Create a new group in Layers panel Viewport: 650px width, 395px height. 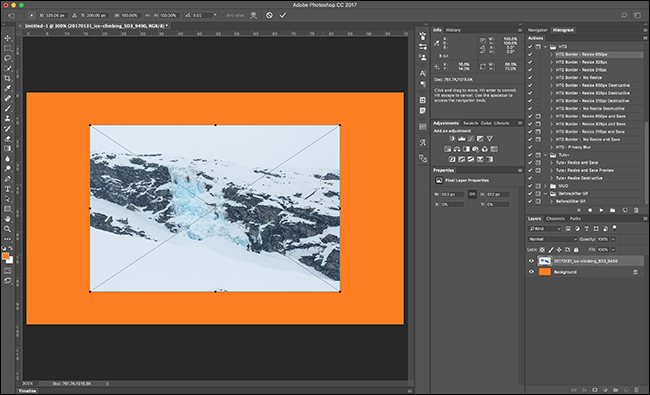tap(616, 390)
